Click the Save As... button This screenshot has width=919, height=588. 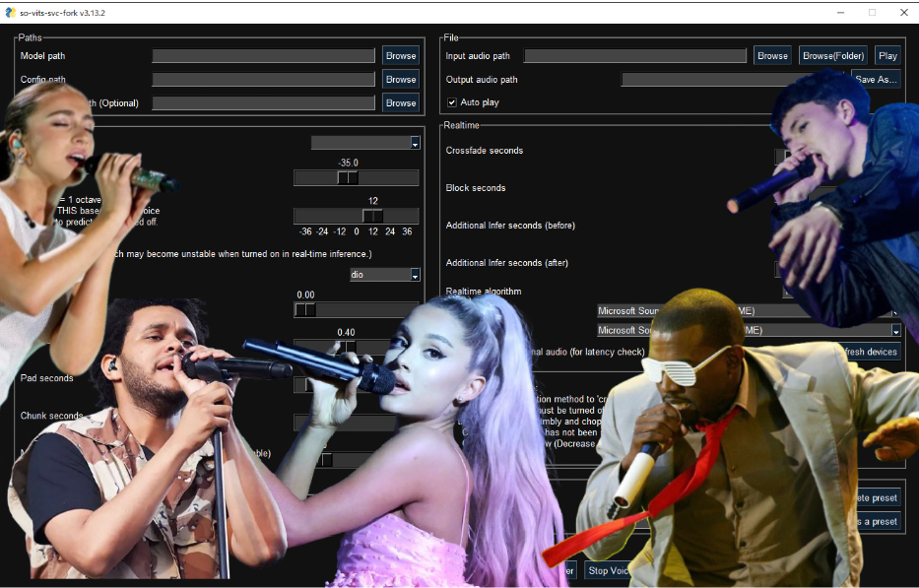pos(876,79)
